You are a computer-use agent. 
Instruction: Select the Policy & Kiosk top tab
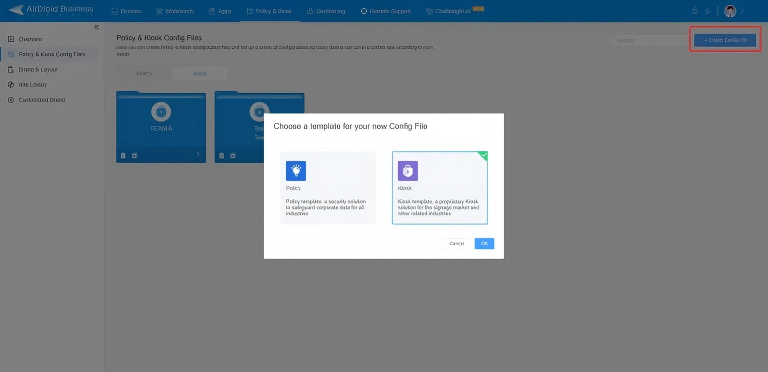pos(269,11)
